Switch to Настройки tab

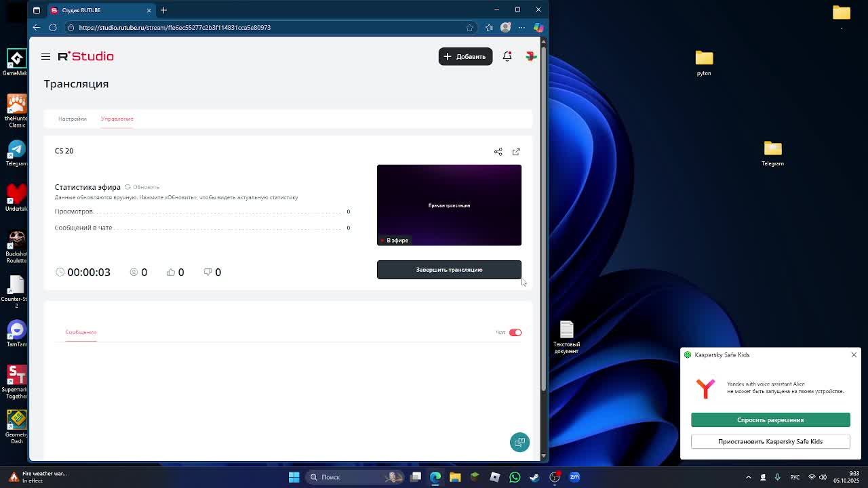click(x=72, y=119)
